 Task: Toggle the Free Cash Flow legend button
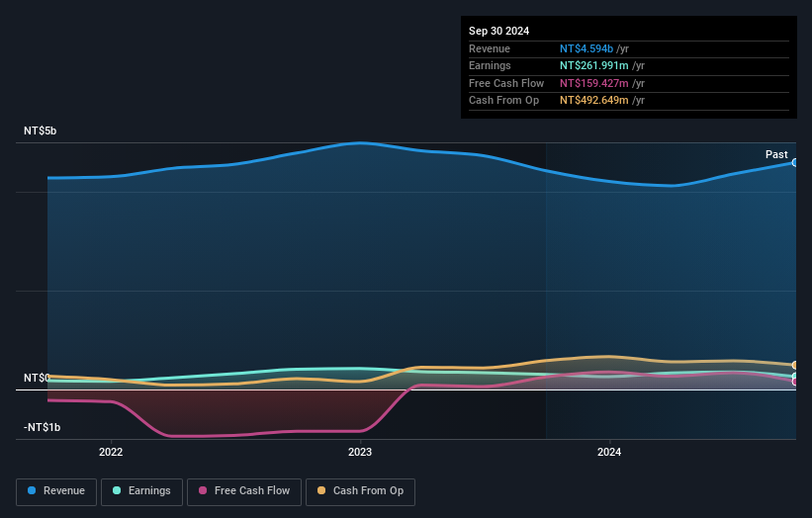coord(244,491)
